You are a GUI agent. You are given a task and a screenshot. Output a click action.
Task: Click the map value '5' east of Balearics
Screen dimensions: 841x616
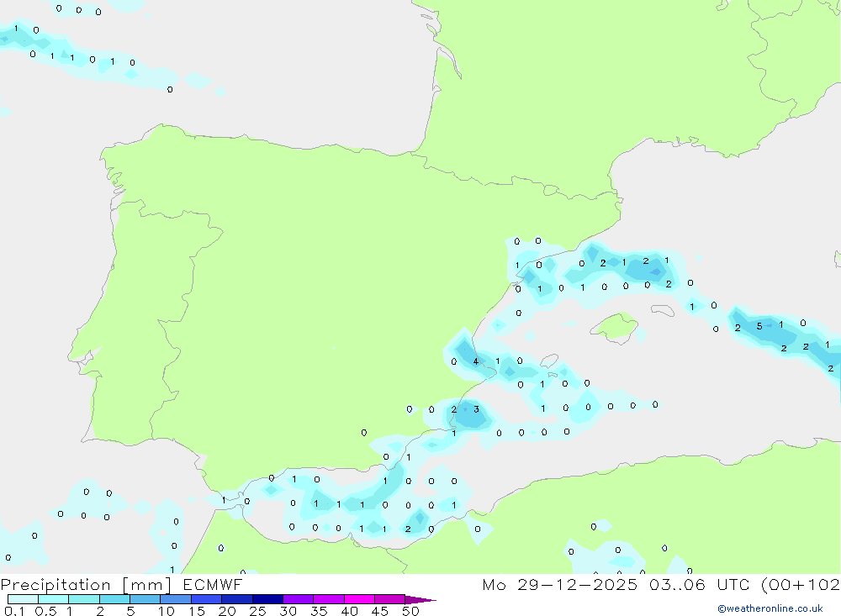(x=759, y=326)
